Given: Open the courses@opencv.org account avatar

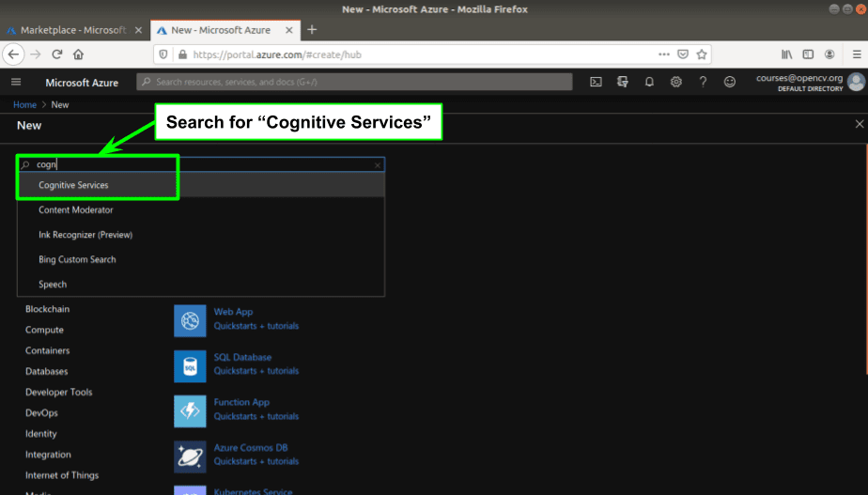Looking at the screenshot, I should (x=857, y=82).
